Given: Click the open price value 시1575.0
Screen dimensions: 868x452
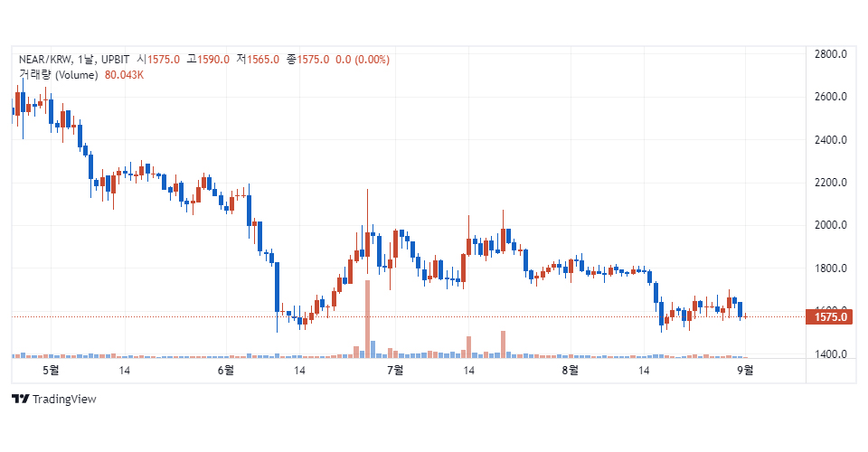Looking at the screenshot, I should click(x=158, y=60).
